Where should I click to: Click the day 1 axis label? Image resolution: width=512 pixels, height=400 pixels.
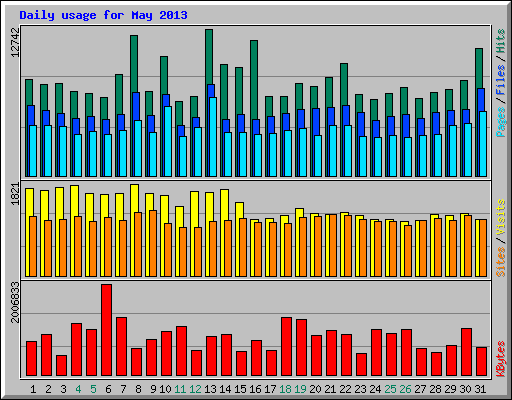click(x=33, y=389)
